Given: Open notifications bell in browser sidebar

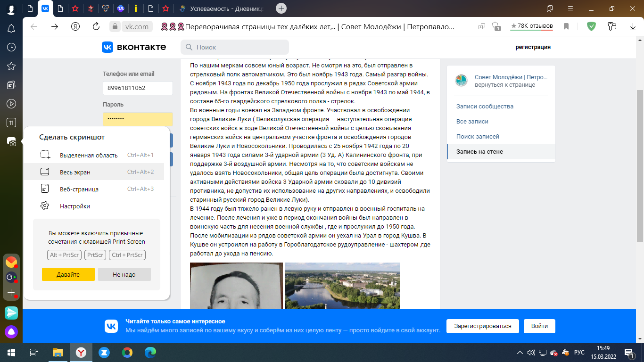Looking at the screenshot, I should 11,28.
